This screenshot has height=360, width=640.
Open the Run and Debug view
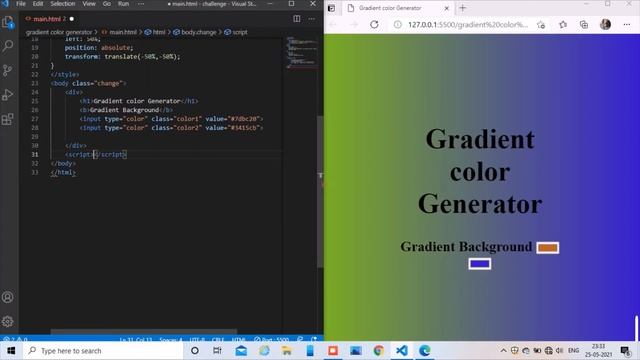click(8, 95)
